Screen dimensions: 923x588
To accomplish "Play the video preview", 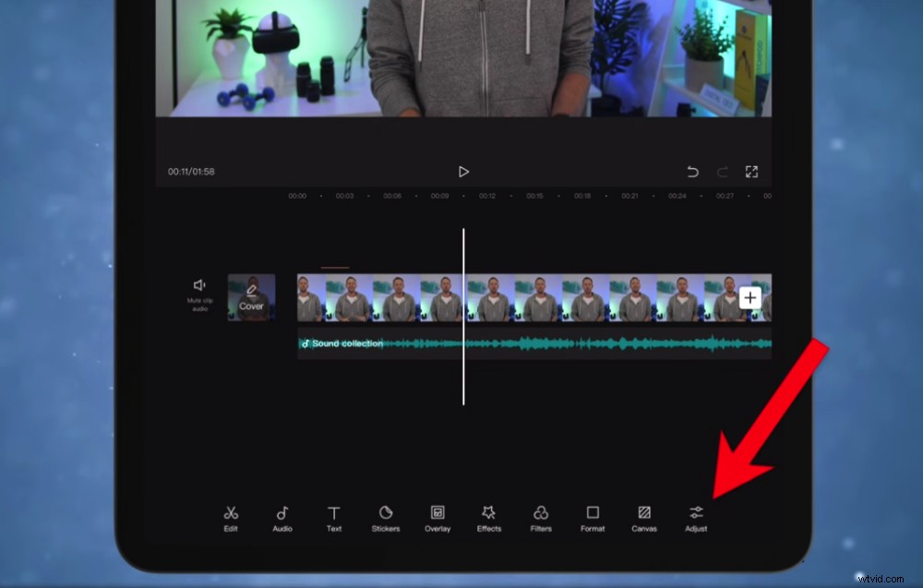I will pyautogui.click(x=463, y=171).
